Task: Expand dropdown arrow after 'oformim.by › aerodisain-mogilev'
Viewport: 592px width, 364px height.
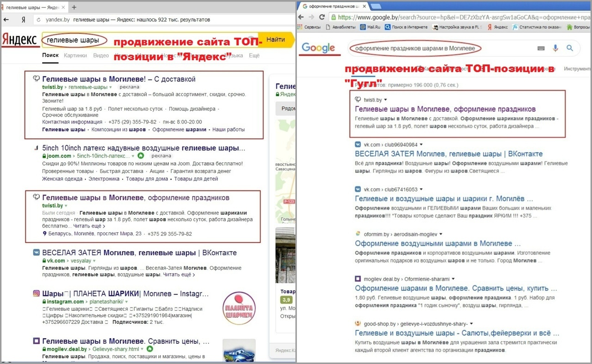Action: [x=441, y=234]
